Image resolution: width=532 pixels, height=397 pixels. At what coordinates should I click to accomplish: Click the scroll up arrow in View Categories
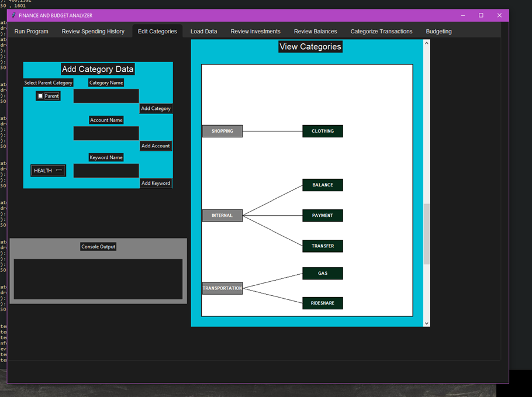tap(426, 43)
